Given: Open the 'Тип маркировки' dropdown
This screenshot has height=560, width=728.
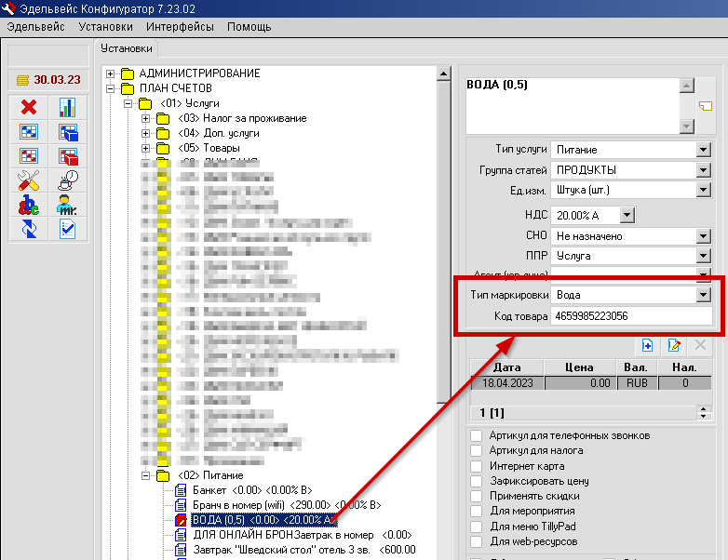Looking at the screenshot, I should [x=703, y=295].
